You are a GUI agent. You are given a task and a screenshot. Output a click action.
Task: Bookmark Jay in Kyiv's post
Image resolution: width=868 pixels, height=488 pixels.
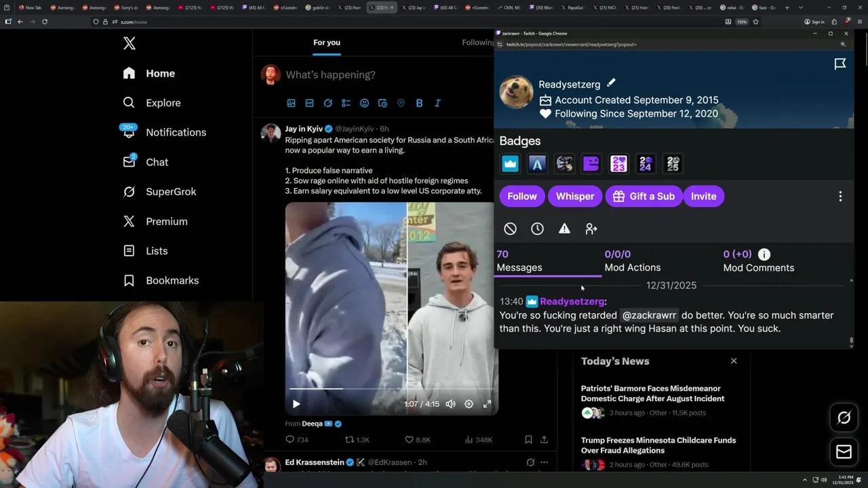528,440
